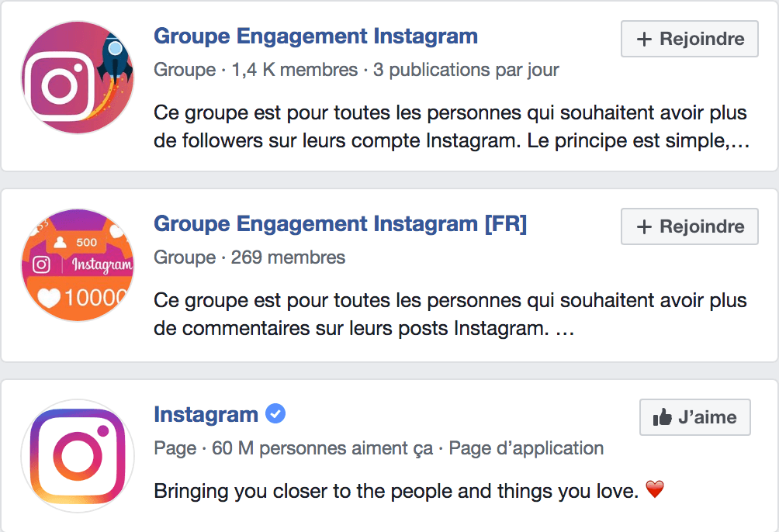Join the [FR] group with Rejoindre

point(689,226)
